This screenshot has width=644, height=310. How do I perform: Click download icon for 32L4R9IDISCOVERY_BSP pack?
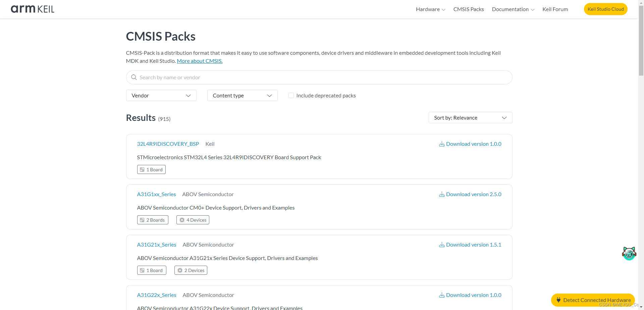point(442,144)
